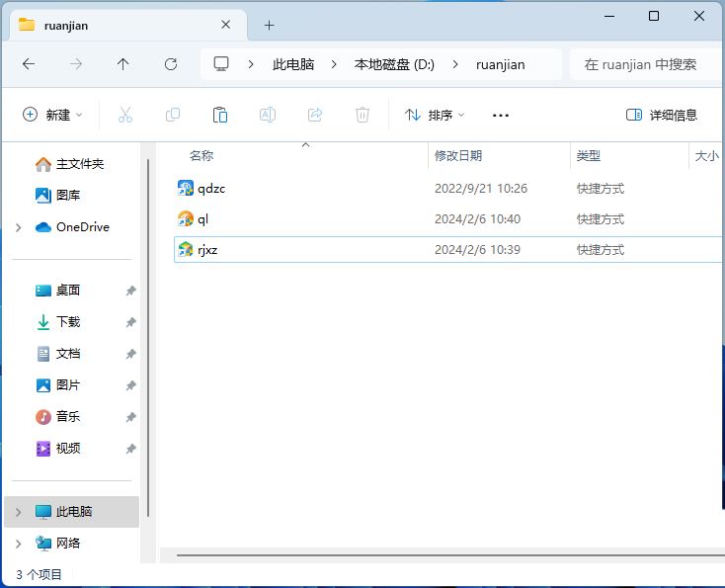Image resolution: width=725 pixels, height=588 pixels.
Task: Sort files by 修改日期 column header
Action: tap(458, 156)
